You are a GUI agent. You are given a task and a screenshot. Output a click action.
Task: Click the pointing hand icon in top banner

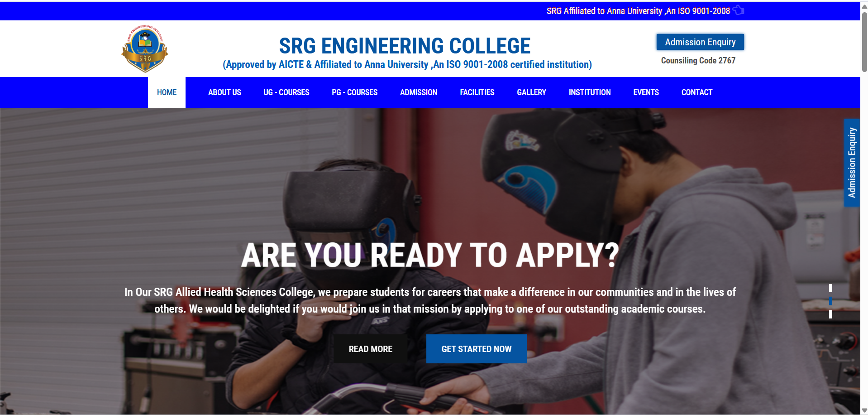click(739, 10)
